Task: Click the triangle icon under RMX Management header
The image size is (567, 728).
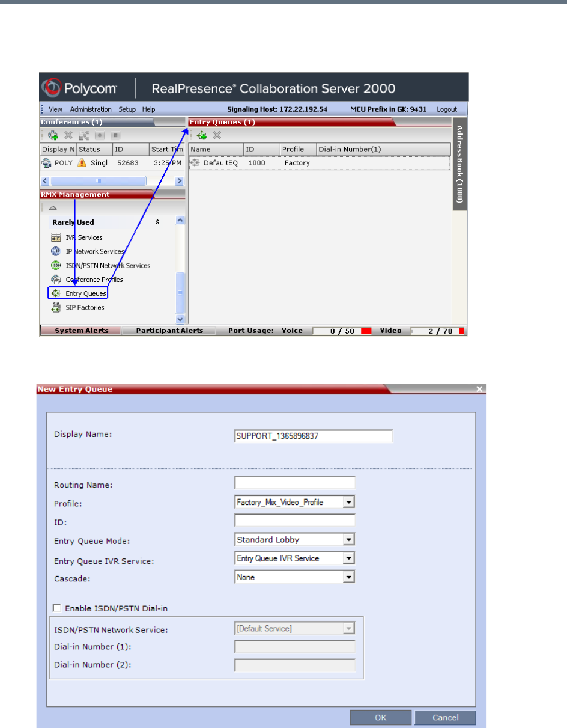Action: point(52,207)
